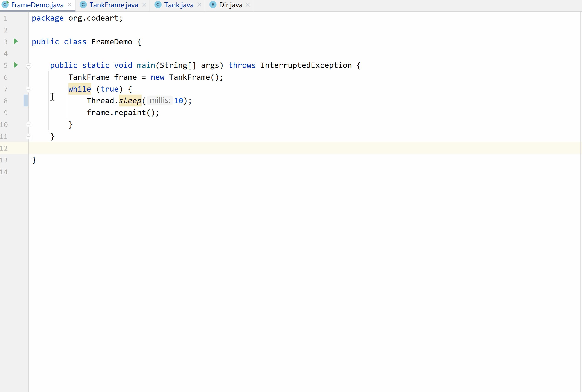Click the change marker on line 8 gutter
This screenshot has width=582, height=392.
coord(26,101)
